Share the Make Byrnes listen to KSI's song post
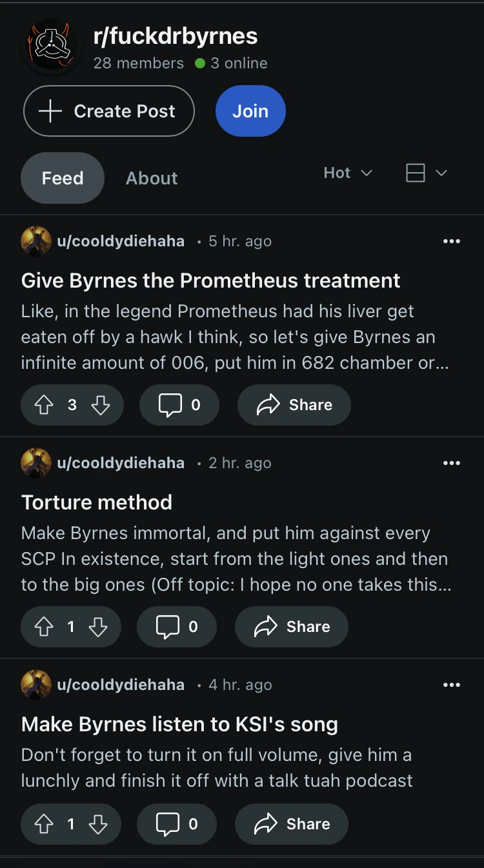The height and width of the screenshot is (868, 484). (291, 824)
